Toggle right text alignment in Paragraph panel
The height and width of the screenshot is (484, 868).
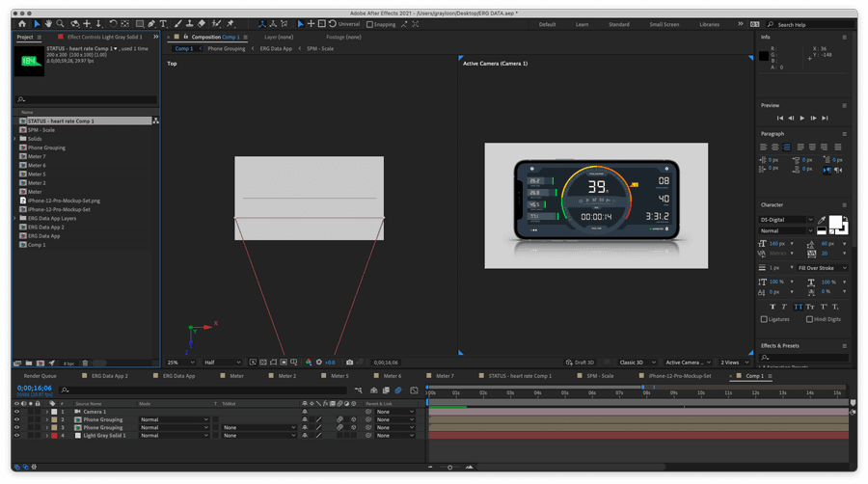tap(787, 148)
